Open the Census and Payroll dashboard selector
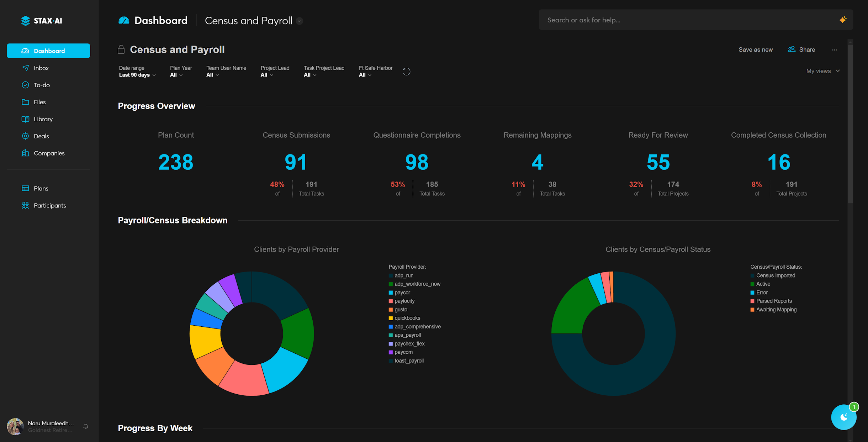Screen dimensions: 868x442 [300, 21]
